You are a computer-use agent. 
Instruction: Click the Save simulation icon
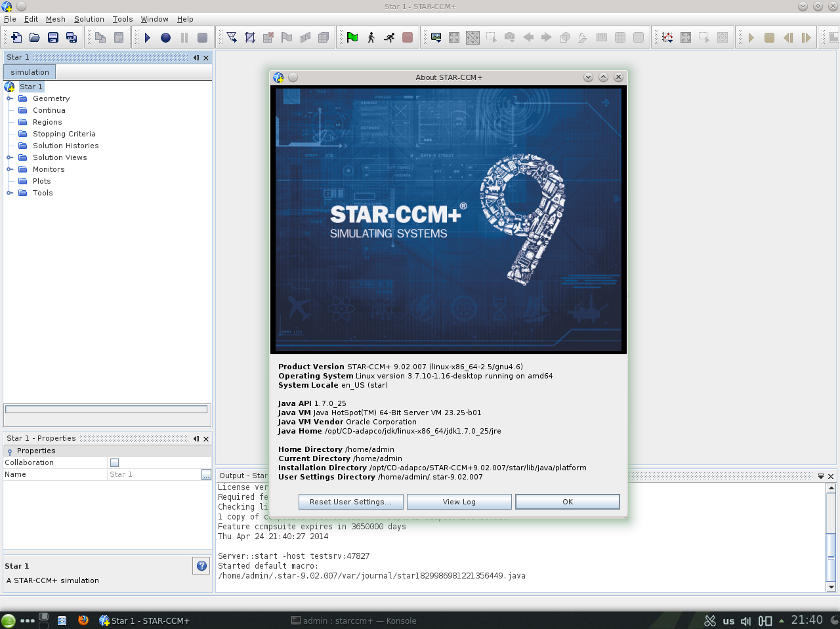click(x=53, y=37)
